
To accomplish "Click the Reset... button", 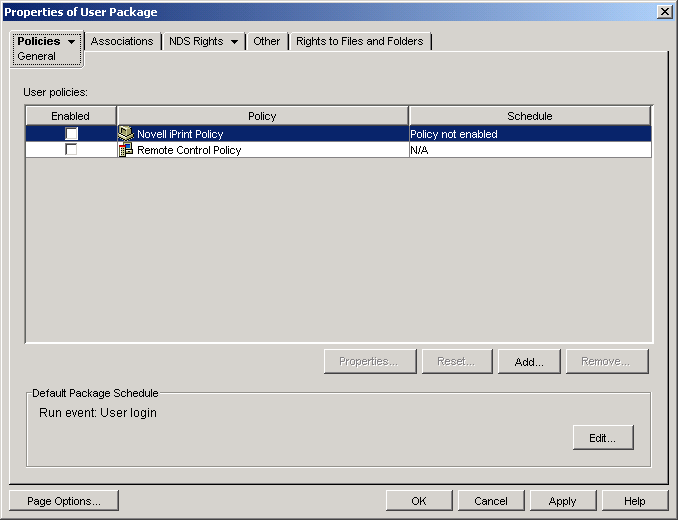I will pos(457,361).
